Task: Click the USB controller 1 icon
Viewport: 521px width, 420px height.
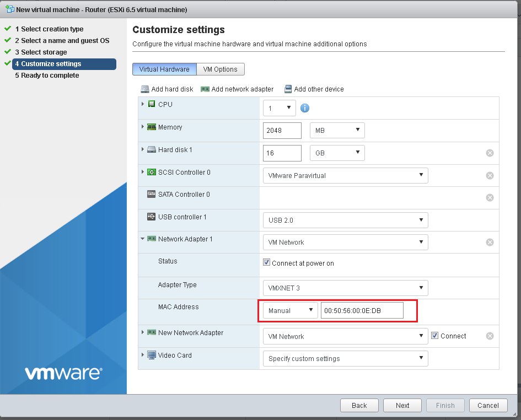Action: [151, 217]
